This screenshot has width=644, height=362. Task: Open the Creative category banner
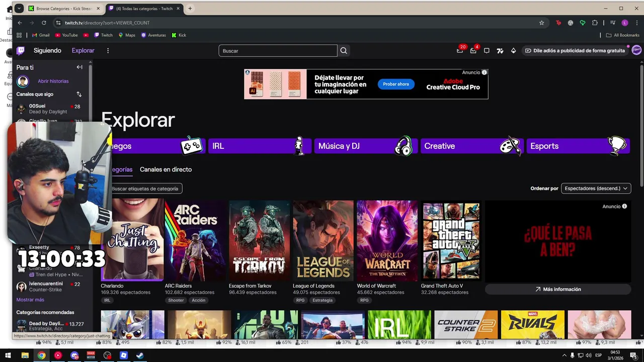click(471, 146)
